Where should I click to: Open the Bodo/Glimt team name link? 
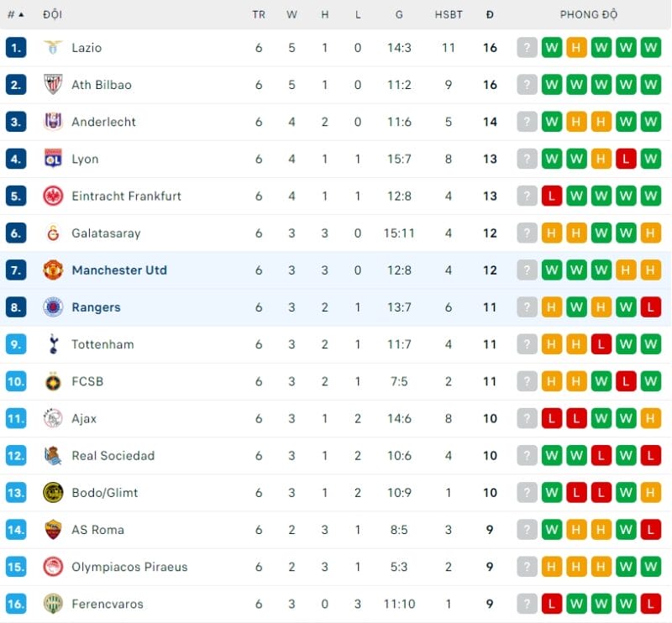[104, 493]
